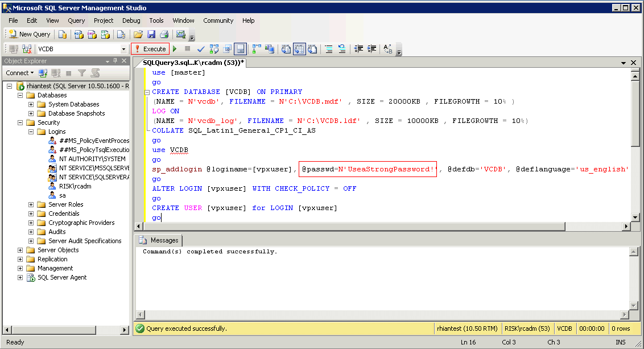644x349 pixels.
Task: Click the Decrease Indent icon
Action: 358,49
